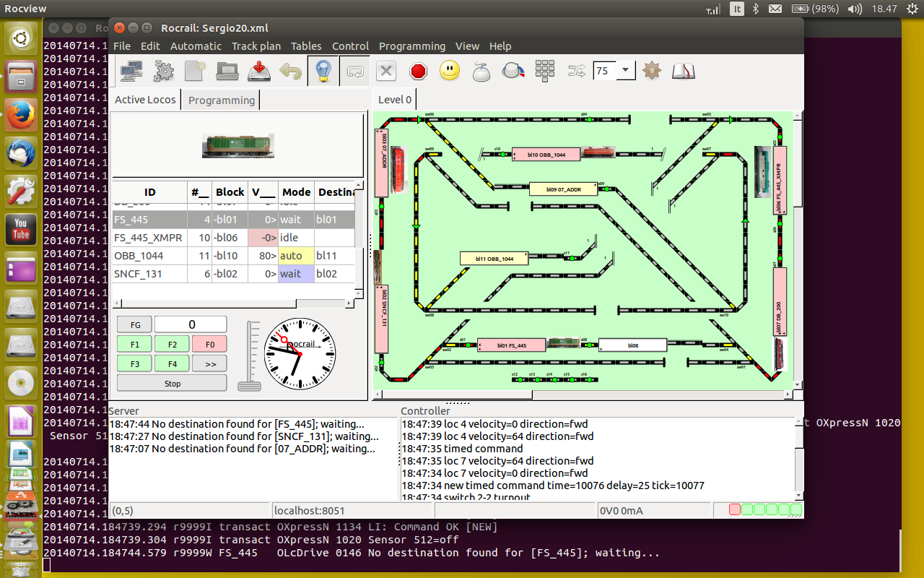Image resolution: width=924 pixels, height=578 pixels.
Task: Toggle loco function F0
Action: pyautogui.click(x=209, y=344)
